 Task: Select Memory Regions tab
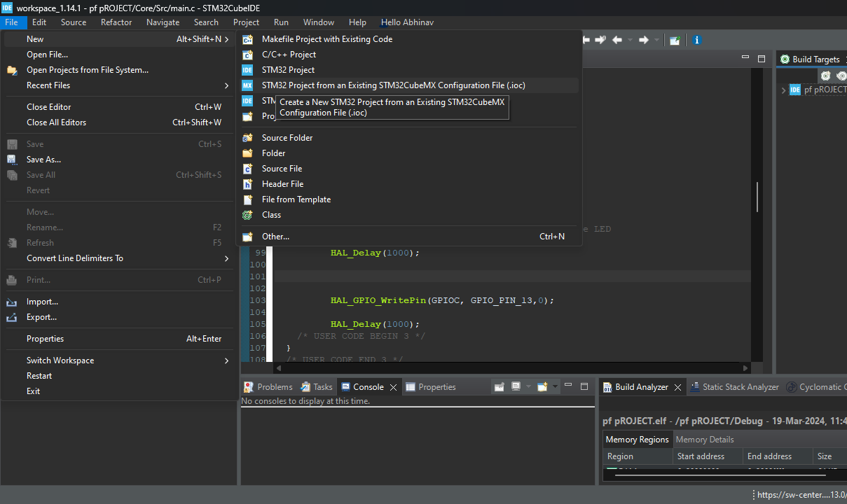pos(637,440)
